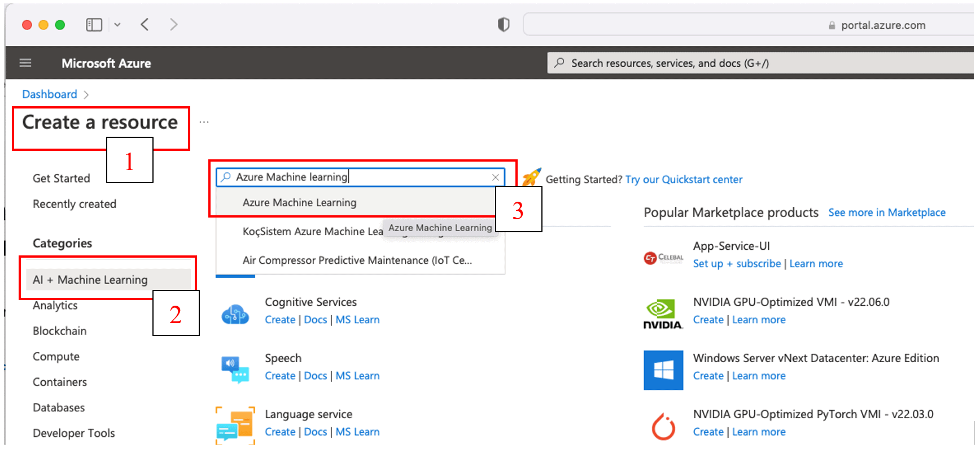The width and height of the screenshot is (980, 469).
Task: Select the Analytics category
Action: (55, 306)
